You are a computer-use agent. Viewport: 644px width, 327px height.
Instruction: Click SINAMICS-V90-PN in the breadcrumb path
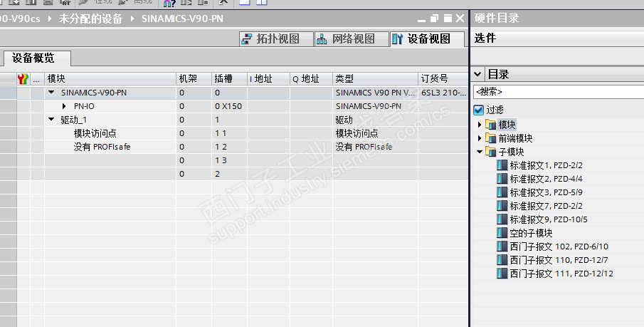point(182,19)
